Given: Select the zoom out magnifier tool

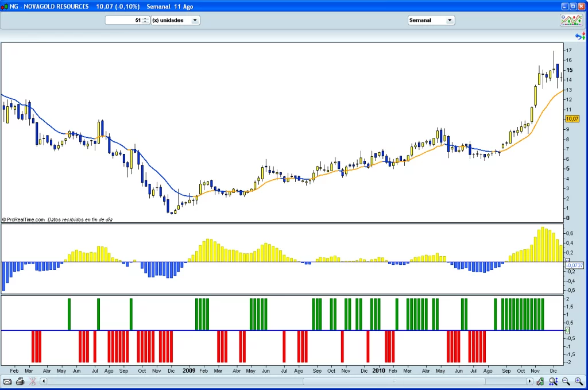Looking at the screenshot, I should pyautogui.click(x=566, y=381).
